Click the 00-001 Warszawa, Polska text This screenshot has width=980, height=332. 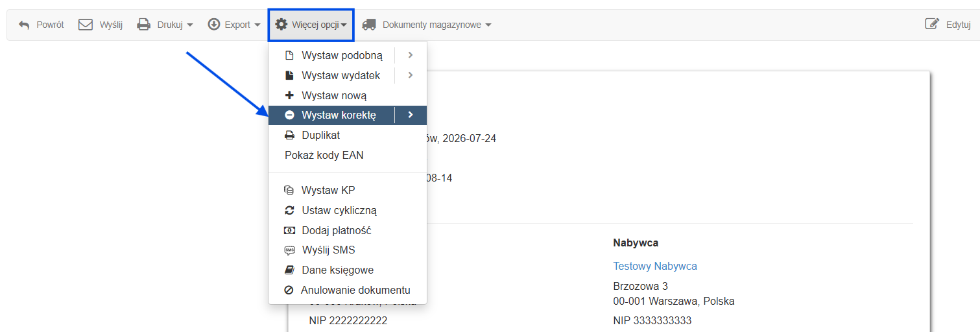pyautogui.click(x=674, y=301)
